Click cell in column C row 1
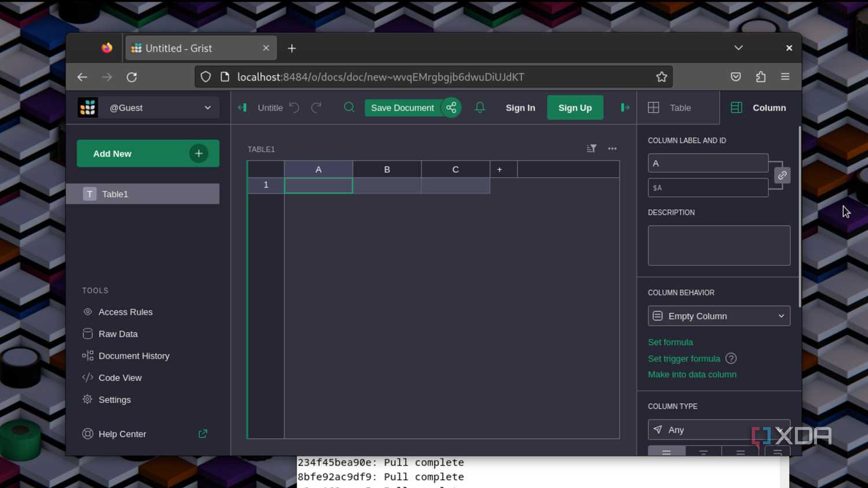 pos(455,185)
